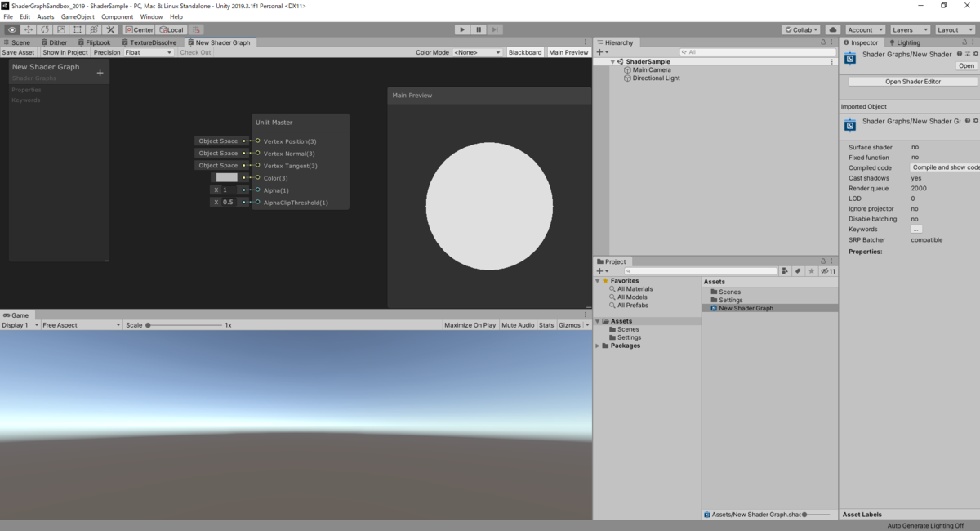Open Inspector presets icon
This screenshot has height=531, width=980.
coord(968,54)
